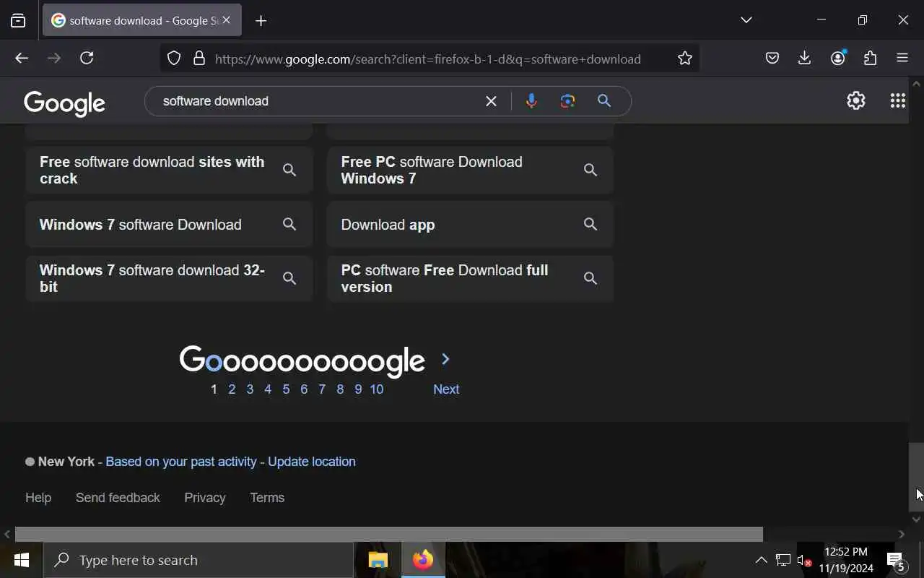Close the software download Google tab
The image size is (924, 578).
point(226,20)
